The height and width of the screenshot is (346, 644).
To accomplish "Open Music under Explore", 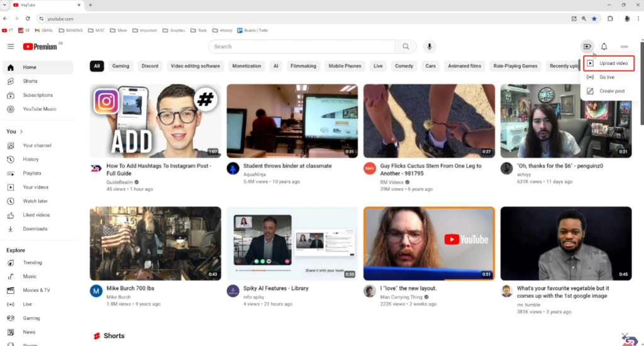I will (38, 277).
